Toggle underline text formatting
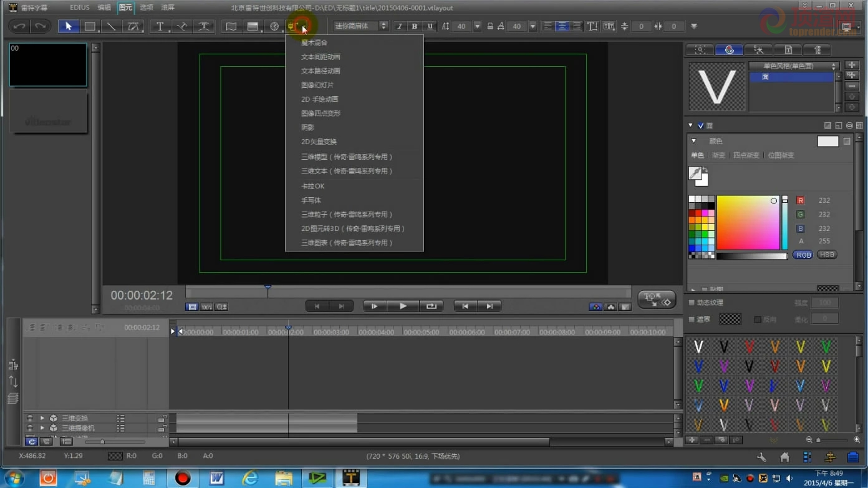Screen dimensions: 868x488 point(430,26)
